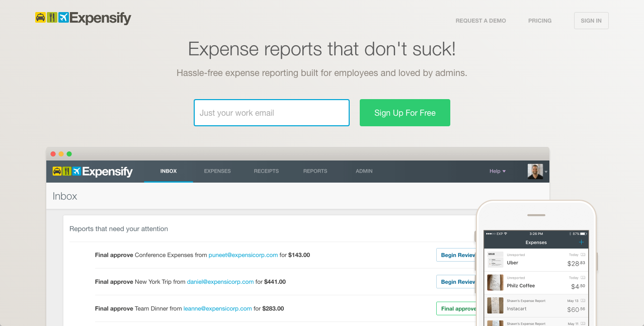
Task: Begin Review for New York Trip report
Action: point(457,282)
